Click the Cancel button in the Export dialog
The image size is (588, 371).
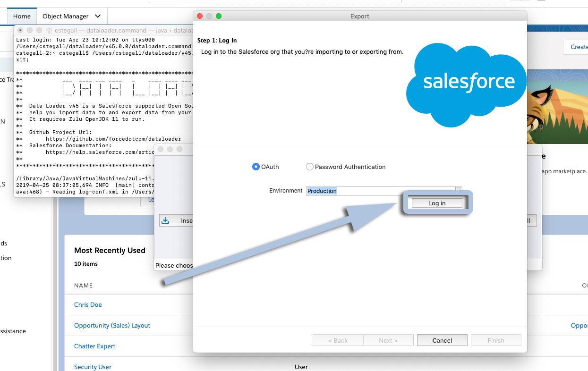[x=442, y=340]
